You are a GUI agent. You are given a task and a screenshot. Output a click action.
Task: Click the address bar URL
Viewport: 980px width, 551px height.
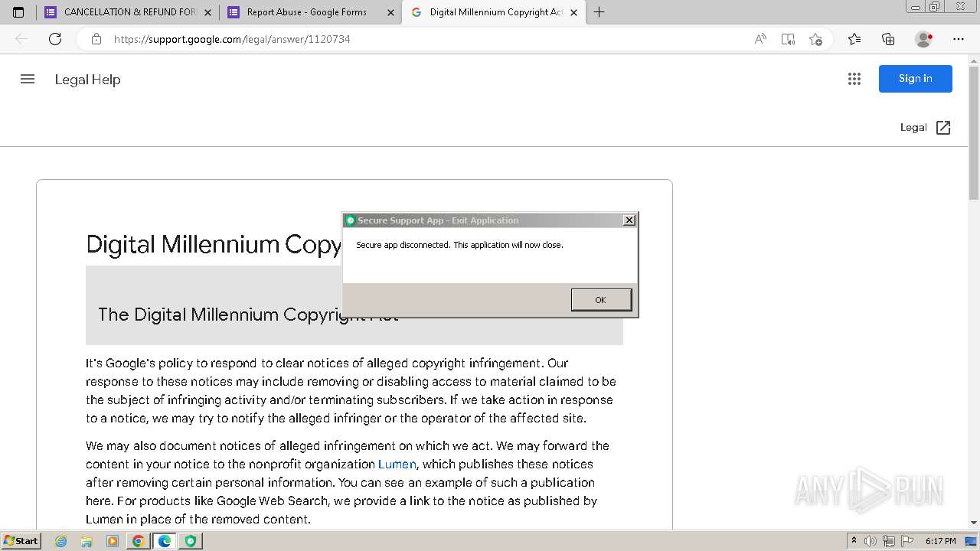click(x=232, y=39)
